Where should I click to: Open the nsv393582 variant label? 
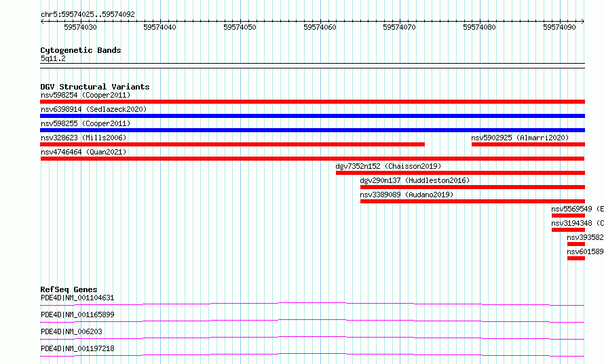[585, 237]
